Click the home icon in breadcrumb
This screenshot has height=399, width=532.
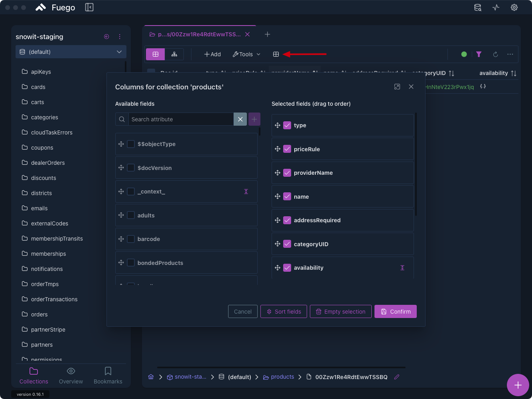151,377
